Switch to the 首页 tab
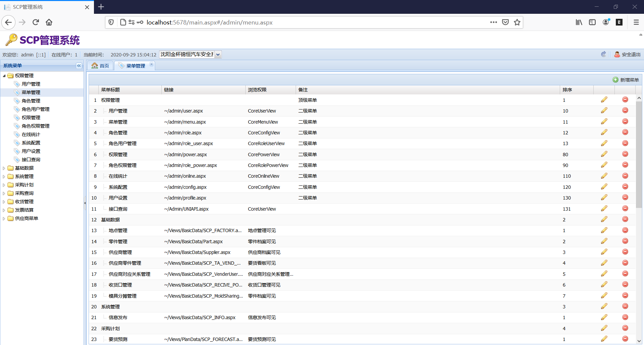 [100, 66]
